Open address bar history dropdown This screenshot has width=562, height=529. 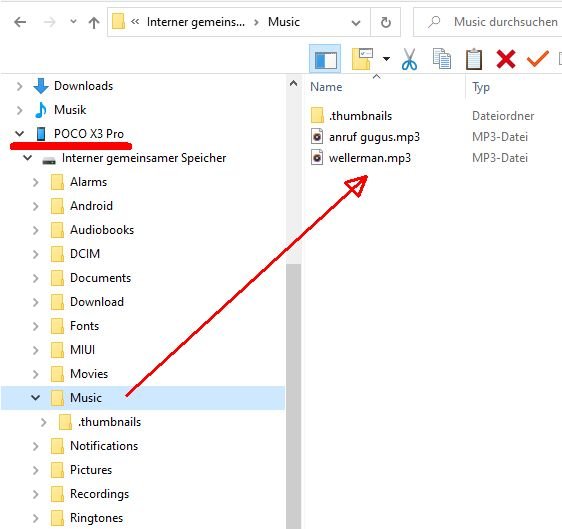coord(356,23)
